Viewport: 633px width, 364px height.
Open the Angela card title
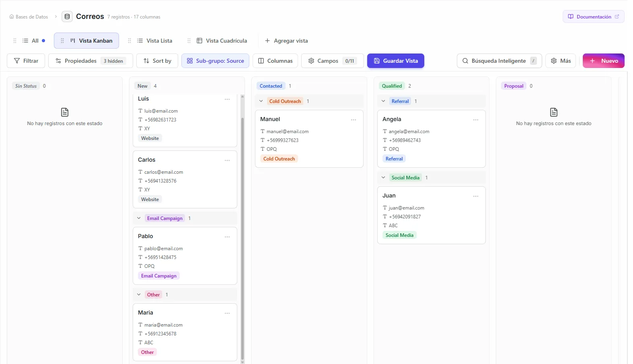click(x=392, y=119)
